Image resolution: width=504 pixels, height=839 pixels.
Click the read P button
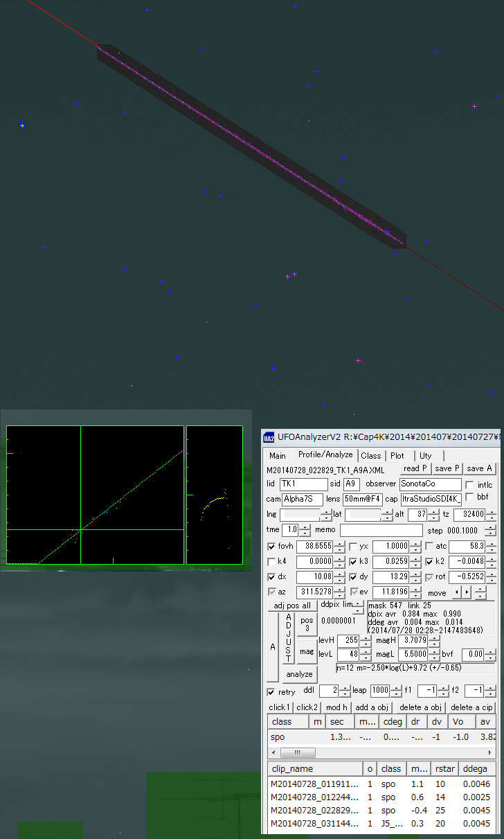(x=415, y=469)
